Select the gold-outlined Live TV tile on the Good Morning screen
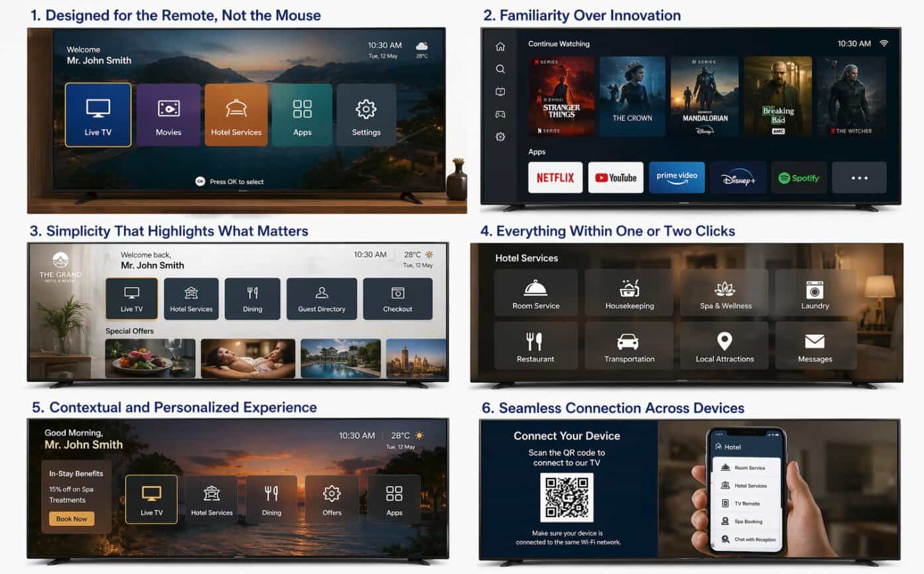Screen dimensions: 924x574 tap(151, 499)
